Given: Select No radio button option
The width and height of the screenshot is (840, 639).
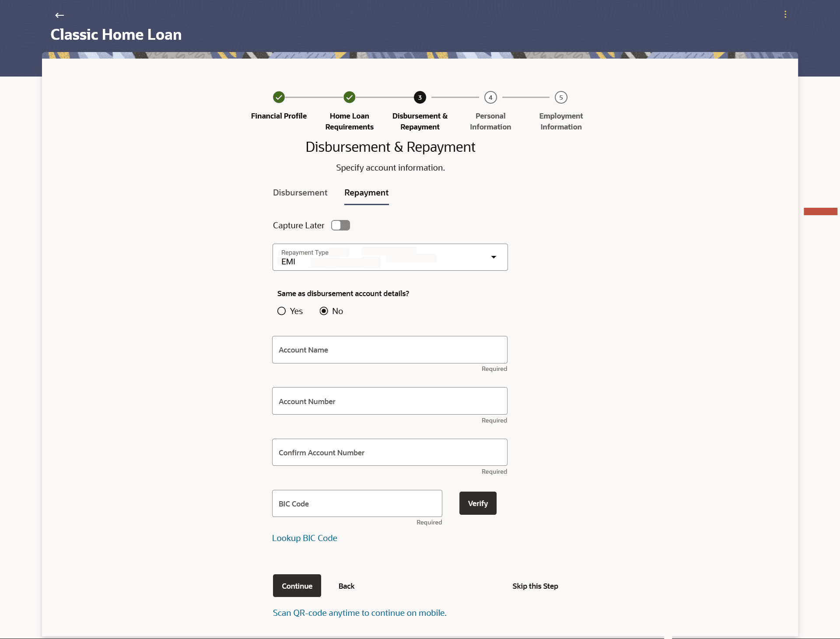Looking at the screenshot, I should click(x=324, y=311).
